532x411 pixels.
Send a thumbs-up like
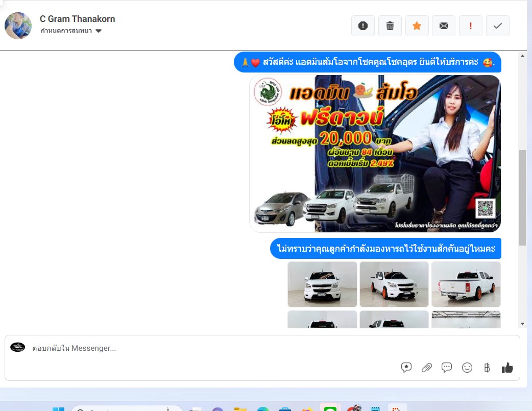click(507, 368)
